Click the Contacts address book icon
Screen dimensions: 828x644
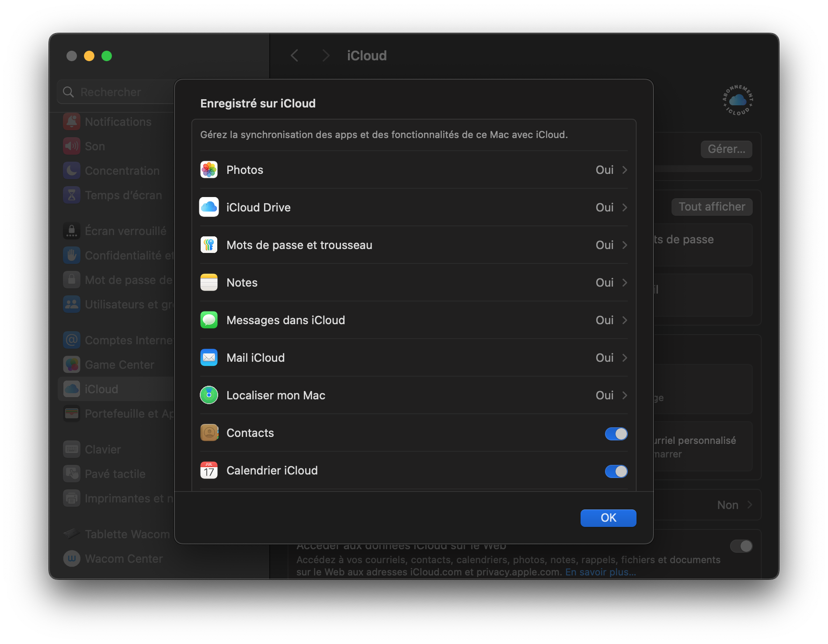(209, 433)
